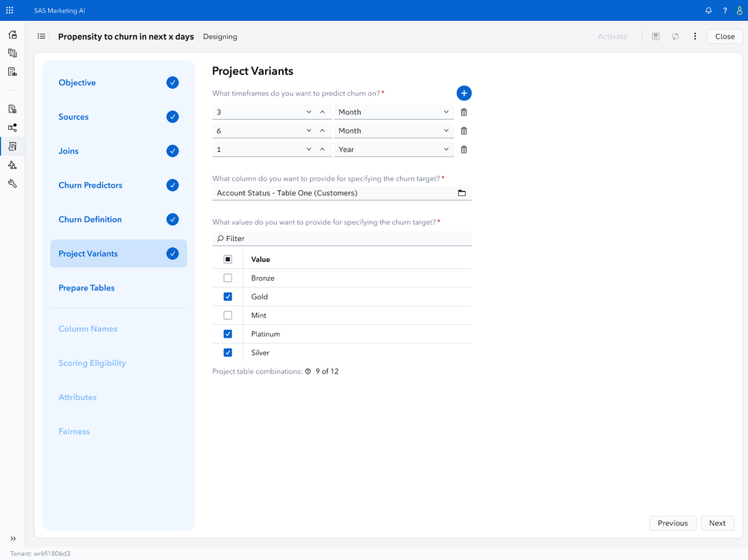Open the apps grid icon top left
Image resolution: width=748 pixels, height=560 pixels.
point(10,10)
